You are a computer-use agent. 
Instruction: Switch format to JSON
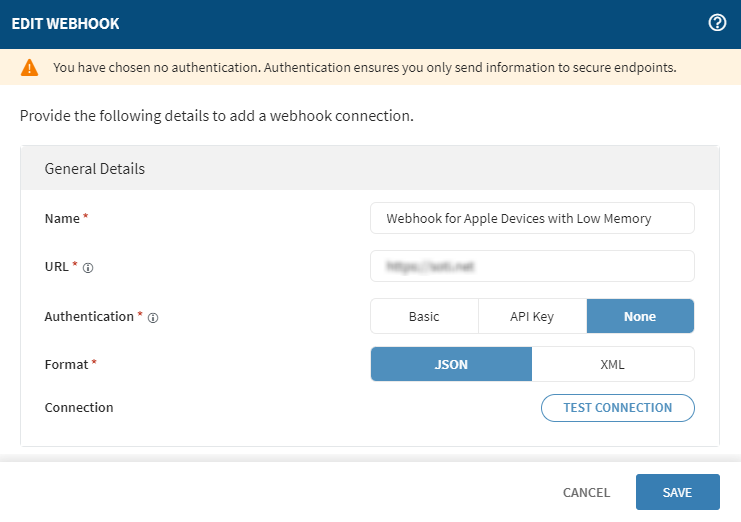click(x=451, y=364)
